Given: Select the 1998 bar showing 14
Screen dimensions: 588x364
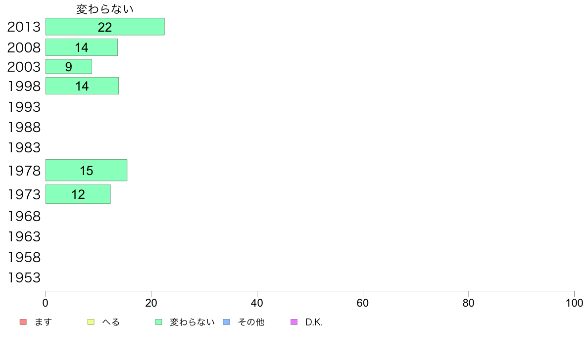Looking at the screenshot, I should pos(82,86).
